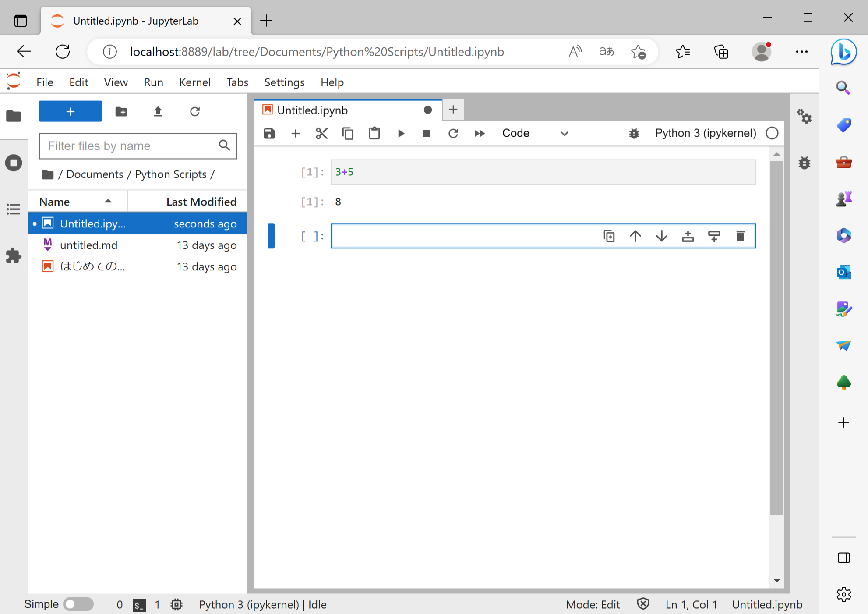
Task: Restart kernel and run all cells
Action: (x=480, y=133)
